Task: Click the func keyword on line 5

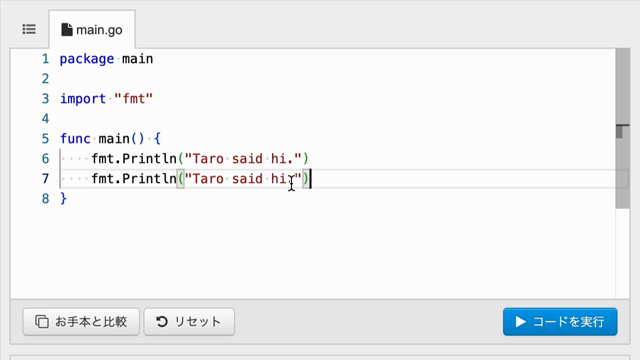Action: [75, 139]
